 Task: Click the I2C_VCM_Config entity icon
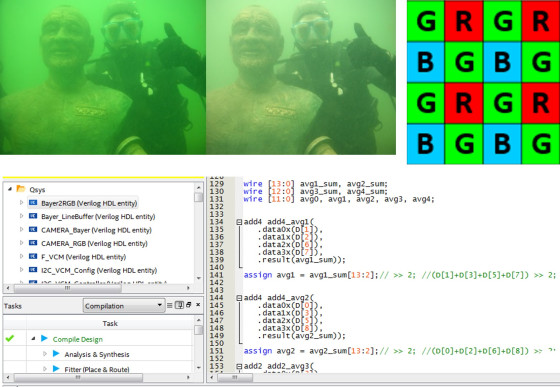coord(33,270)
